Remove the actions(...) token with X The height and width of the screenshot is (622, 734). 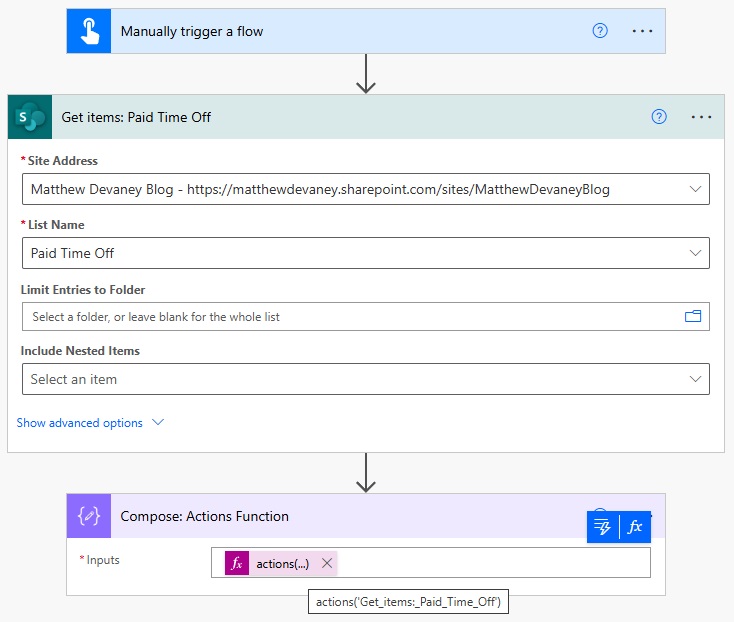click(327, 563)
